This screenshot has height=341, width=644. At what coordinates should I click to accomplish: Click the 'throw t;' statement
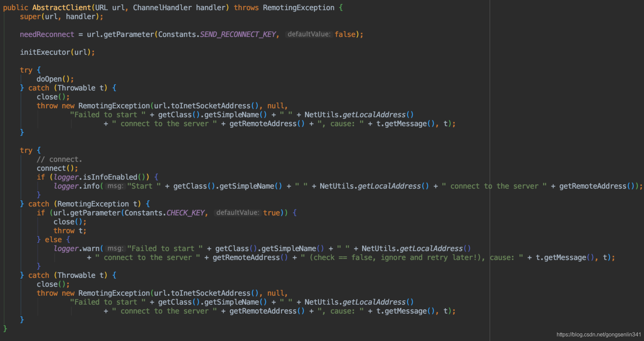coord(70,231)
